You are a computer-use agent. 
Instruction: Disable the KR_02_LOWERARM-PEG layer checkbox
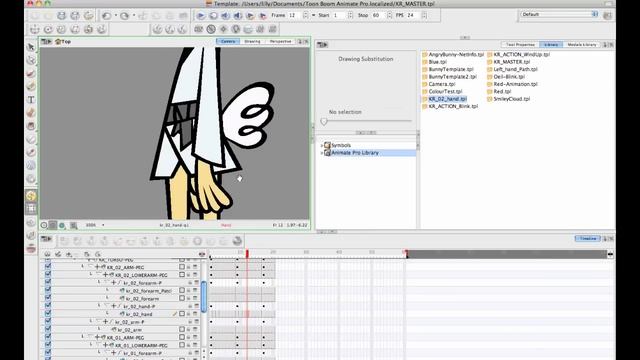[x=48, y=274]
